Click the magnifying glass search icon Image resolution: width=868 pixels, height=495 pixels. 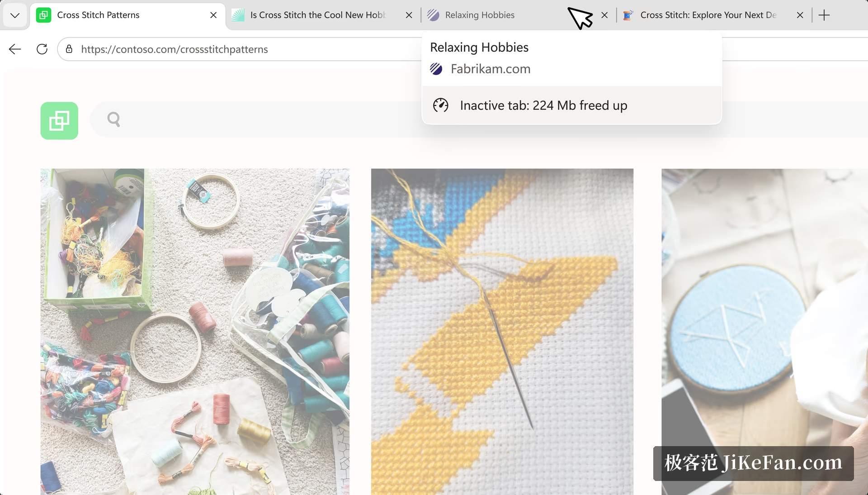tap(113, 119)
